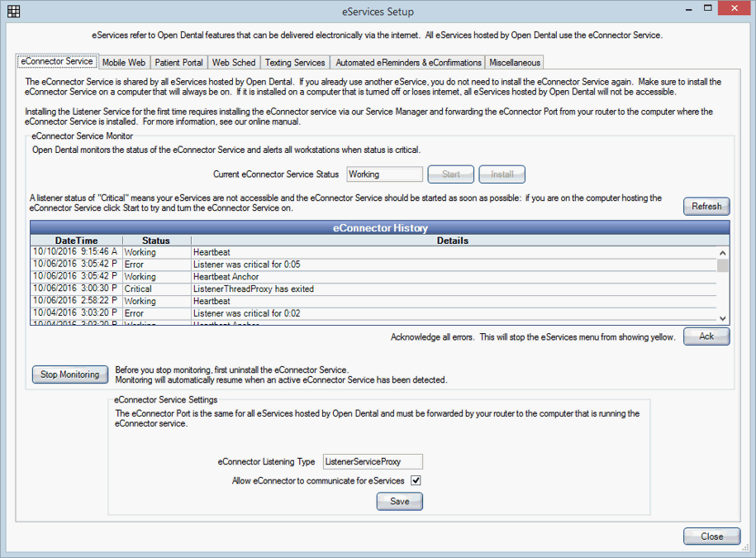
Task: Acknowledge all errors with Ack button
Action: click(706, 336)
